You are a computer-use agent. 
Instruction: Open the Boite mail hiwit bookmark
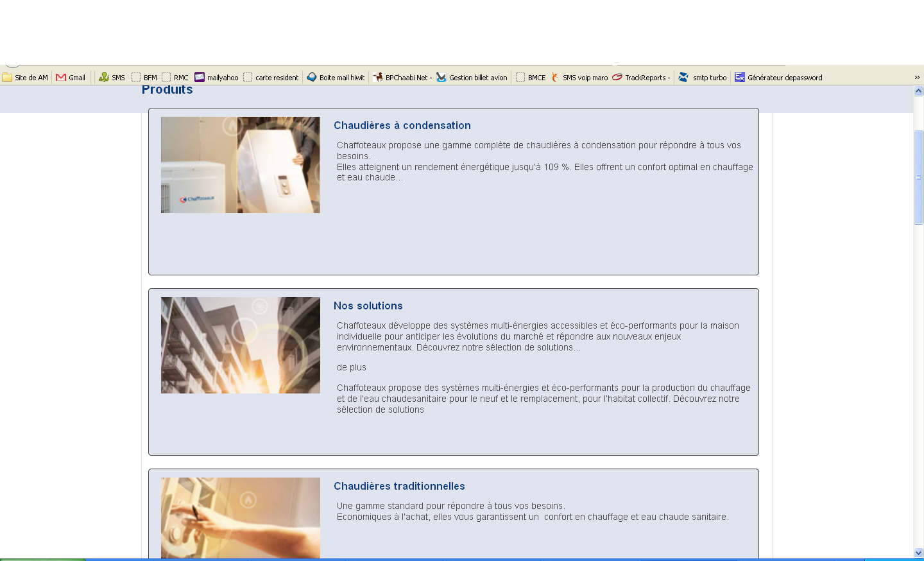point(336,78)
